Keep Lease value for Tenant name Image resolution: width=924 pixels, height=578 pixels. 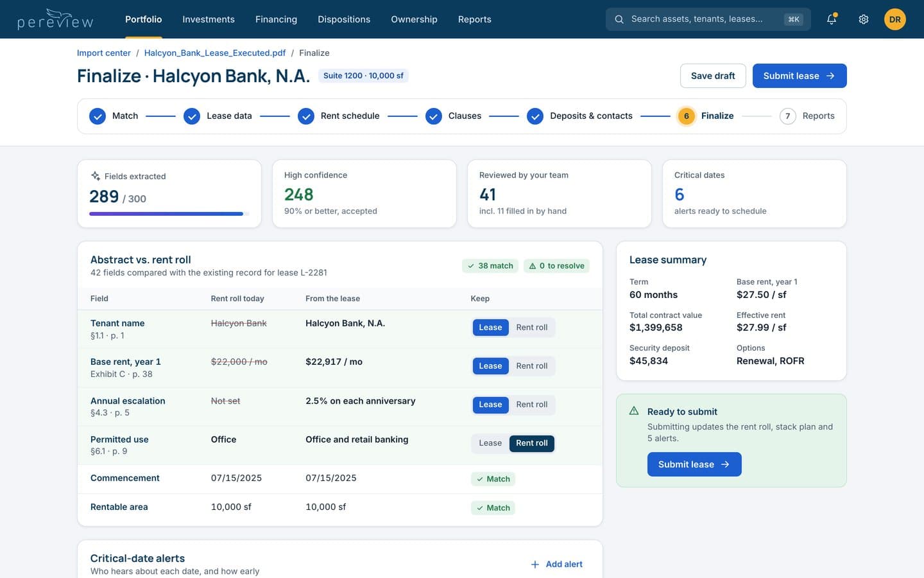(x=490, y=328)
